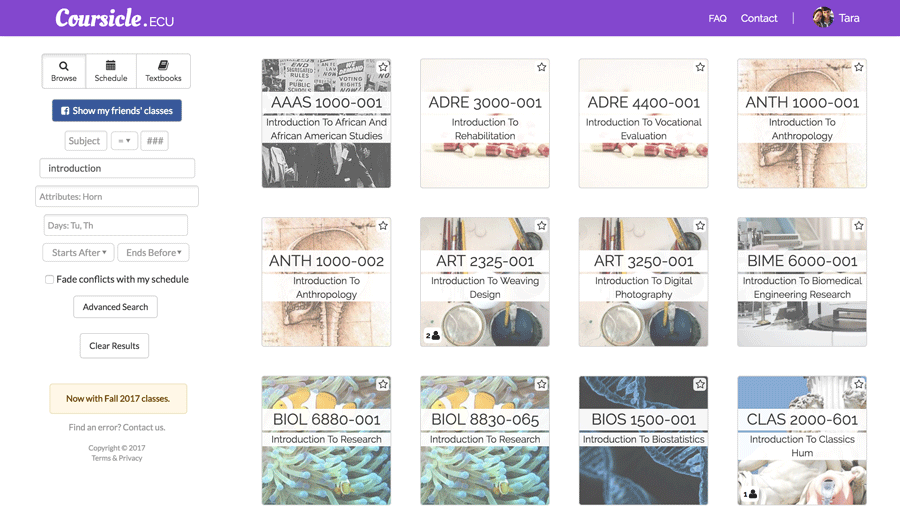Image resolution: width=900 pixels, height=525 pixels.
Task: Open the Ends Before dropdown
Action: pyautogui.click(x=153, y=253)
